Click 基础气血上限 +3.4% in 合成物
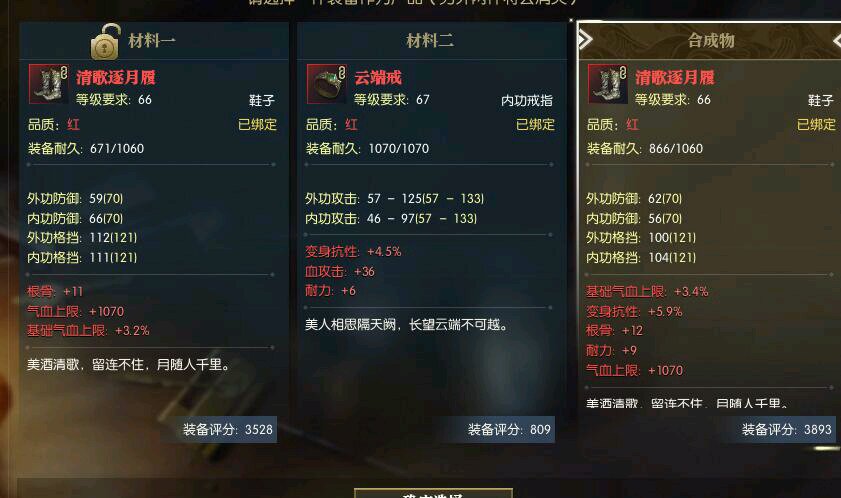The height and width of the screenshot is (498, 841). coord(647,292)
